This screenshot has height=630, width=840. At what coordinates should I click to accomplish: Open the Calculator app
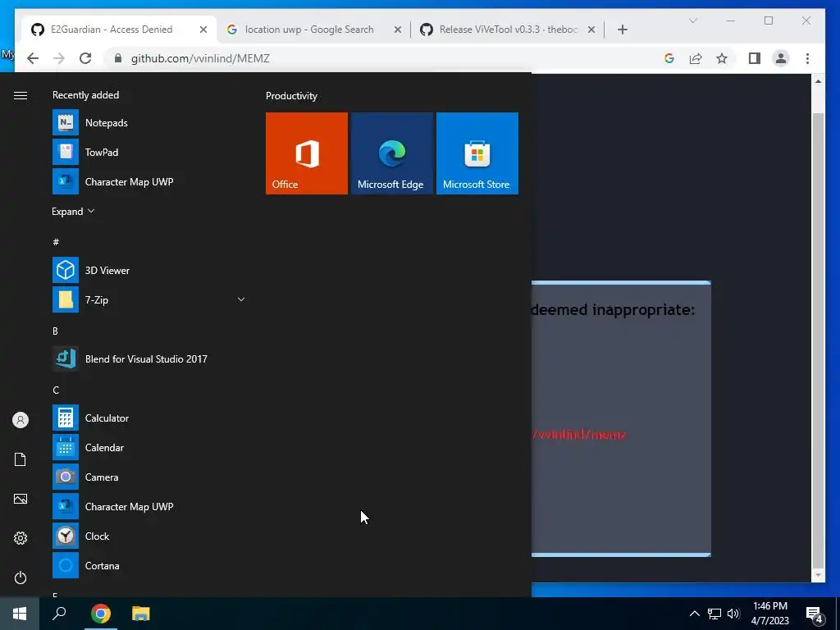tap(149, 418)
